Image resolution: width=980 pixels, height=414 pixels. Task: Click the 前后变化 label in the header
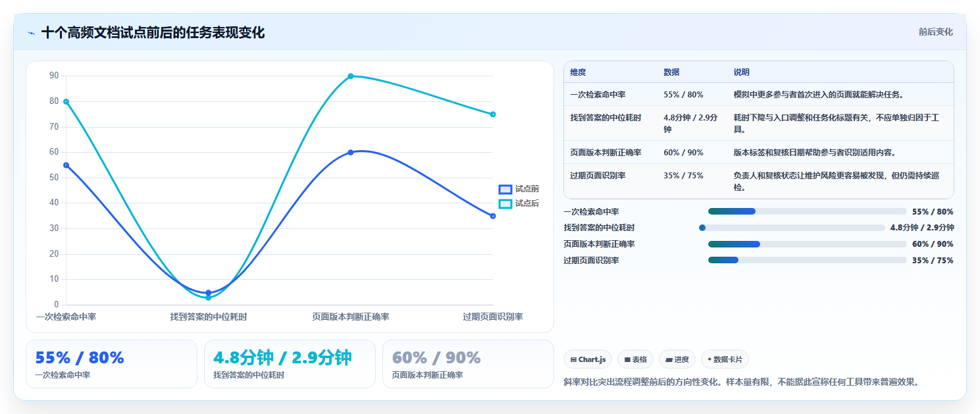935,32
